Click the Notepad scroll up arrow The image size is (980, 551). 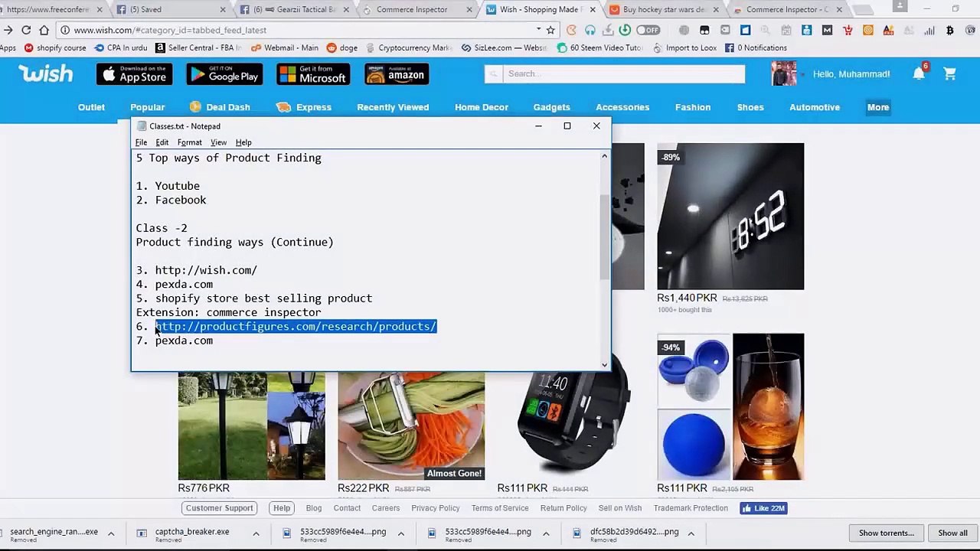[604, 156]
